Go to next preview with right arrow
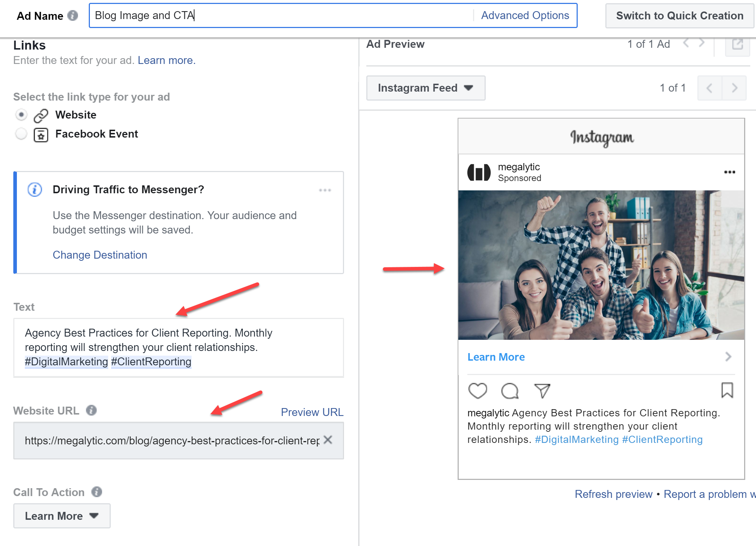756x546 pixels. coord(734,88)
